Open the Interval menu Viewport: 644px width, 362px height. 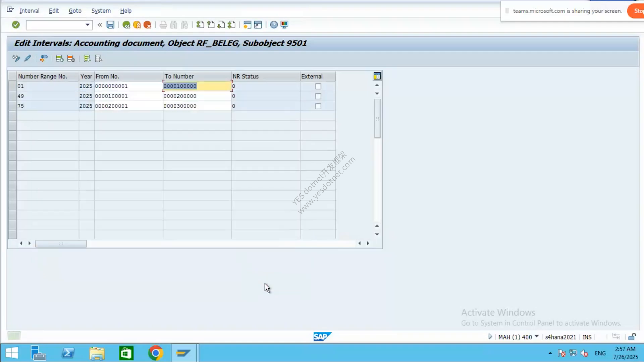pyautogui.click(x=29, y=11)
